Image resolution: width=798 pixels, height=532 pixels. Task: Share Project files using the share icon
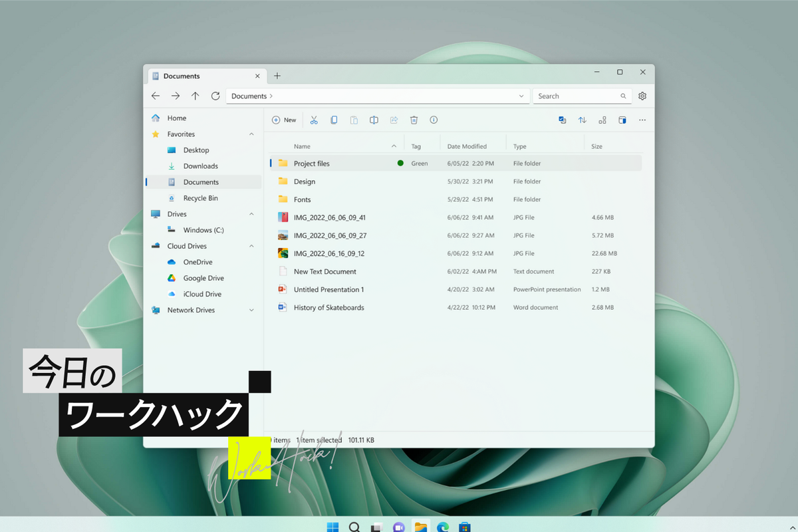(x=394, y=120)
